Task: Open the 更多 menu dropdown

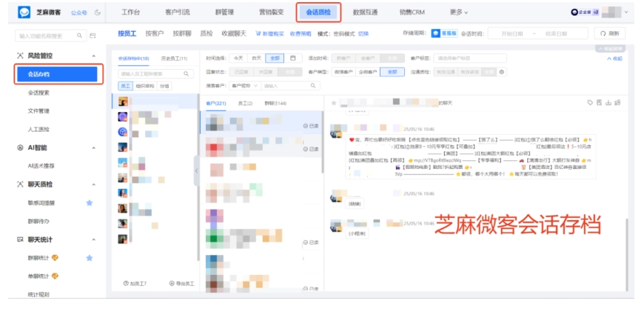Action: pyautogui.click(x=459, y=13)
